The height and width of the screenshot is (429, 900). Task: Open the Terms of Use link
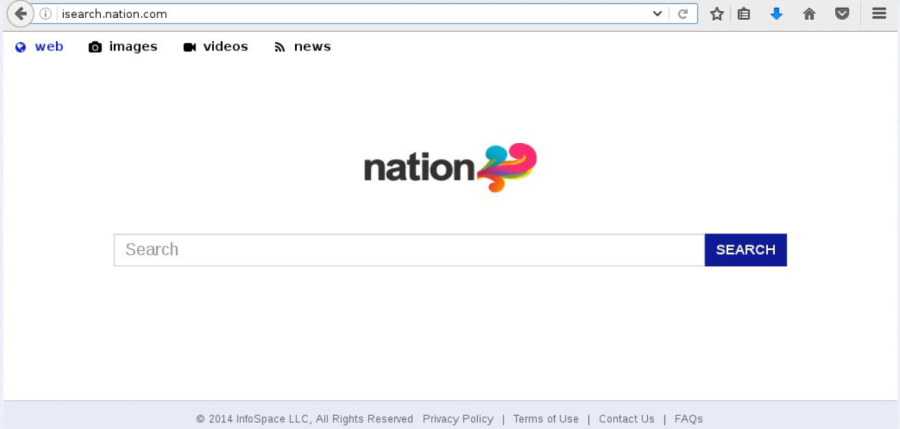click(545, 419)
